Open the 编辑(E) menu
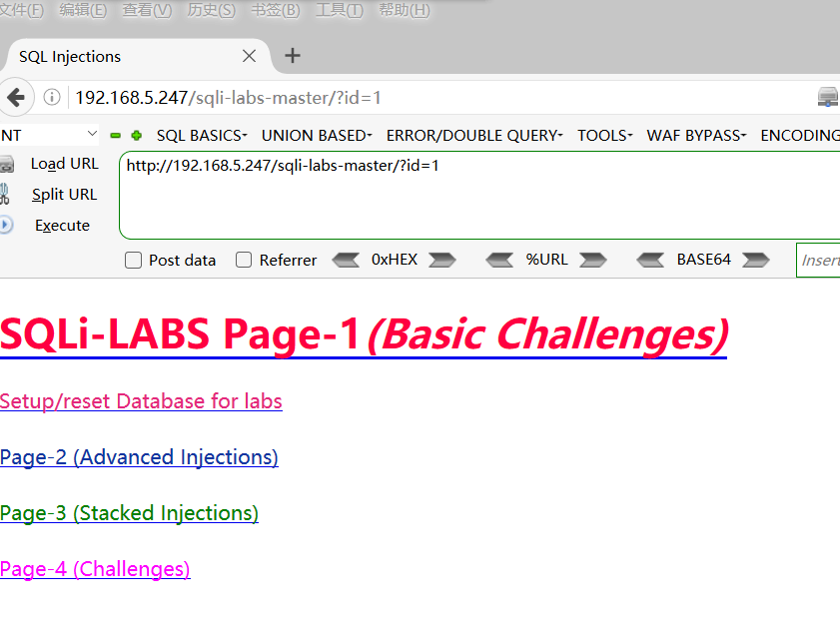 (83, 10)
